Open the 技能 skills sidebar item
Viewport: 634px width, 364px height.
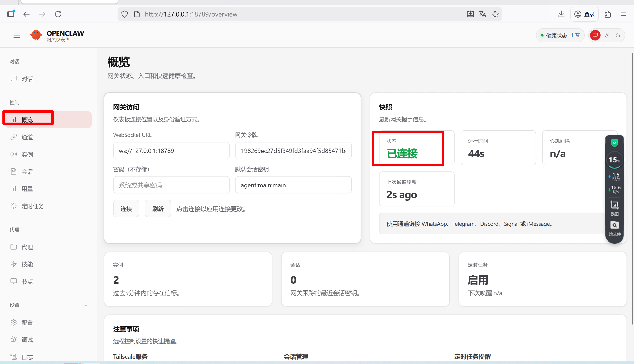27,264
